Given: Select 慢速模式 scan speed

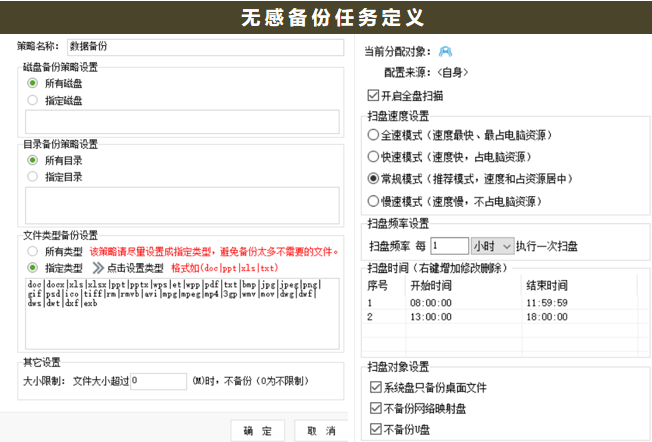Looking at the screenshot, I should pos(373,201).
